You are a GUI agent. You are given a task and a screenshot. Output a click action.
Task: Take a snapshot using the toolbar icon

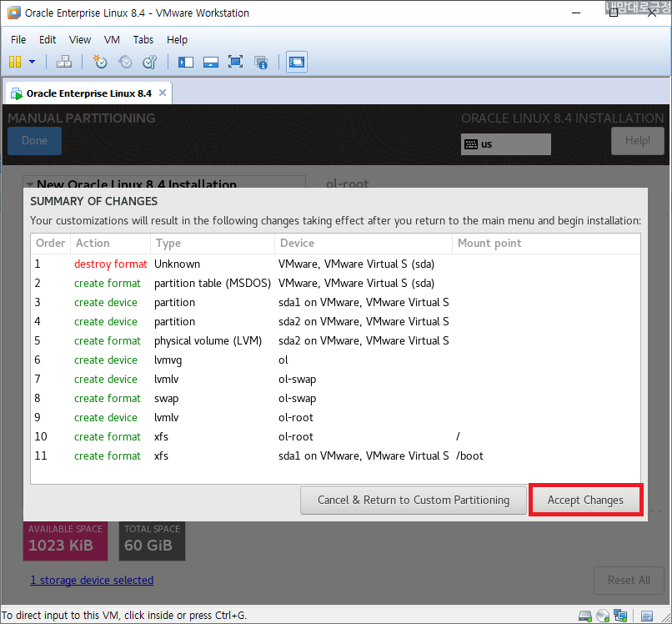(100, 62)
